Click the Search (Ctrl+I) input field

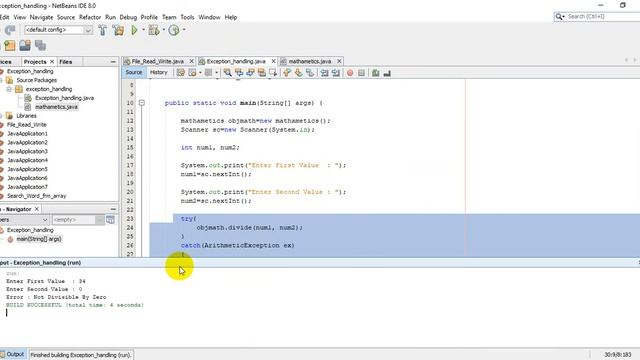click(603, 16)
